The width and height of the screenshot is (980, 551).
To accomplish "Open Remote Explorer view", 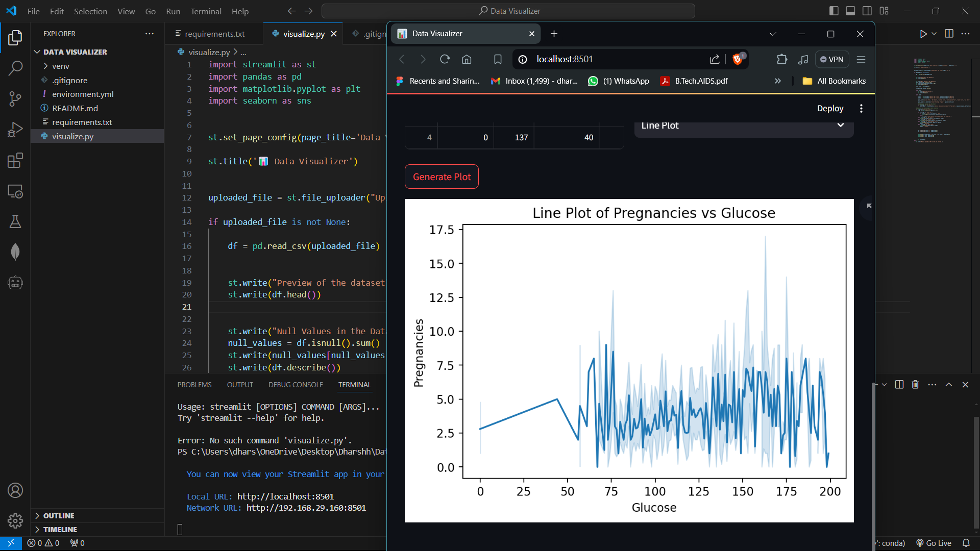I will [x=15, y=191].
